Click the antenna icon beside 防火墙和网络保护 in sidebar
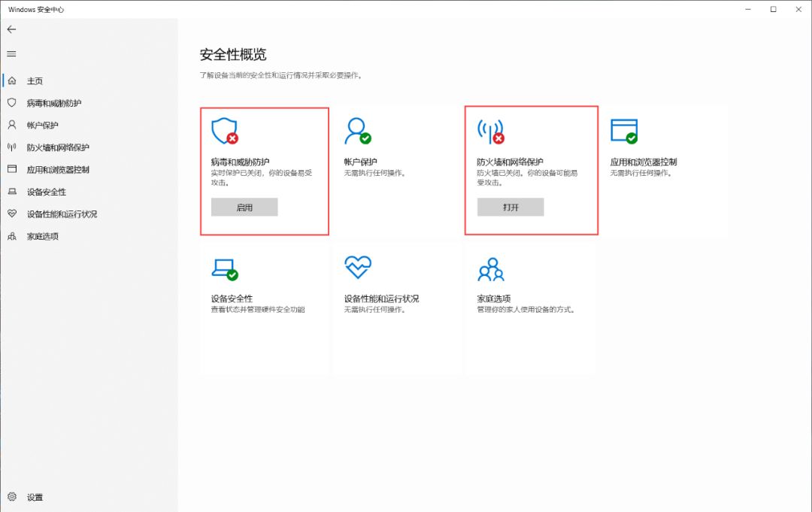 pos(12,147)
